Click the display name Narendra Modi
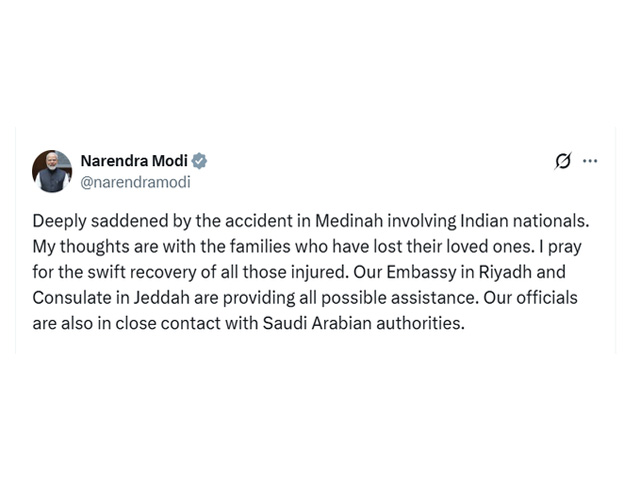The image size is (640, 480). (133, 161)
